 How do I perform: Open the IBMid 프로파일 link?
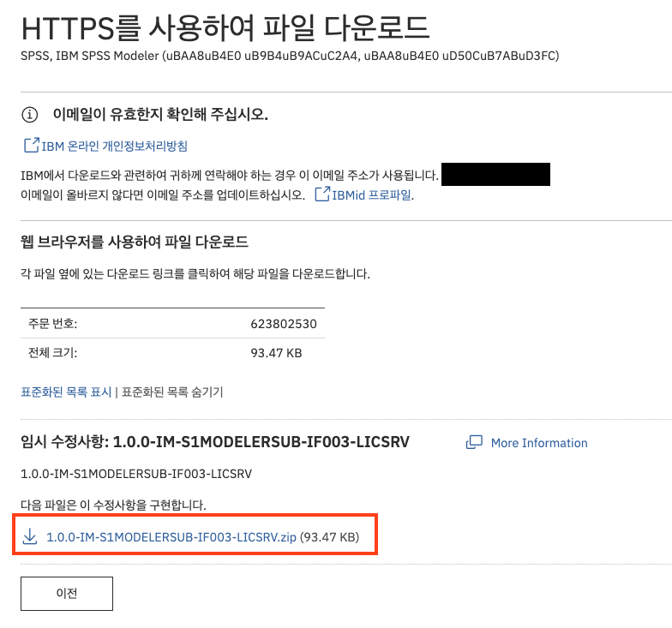click(x=372, y=195)
